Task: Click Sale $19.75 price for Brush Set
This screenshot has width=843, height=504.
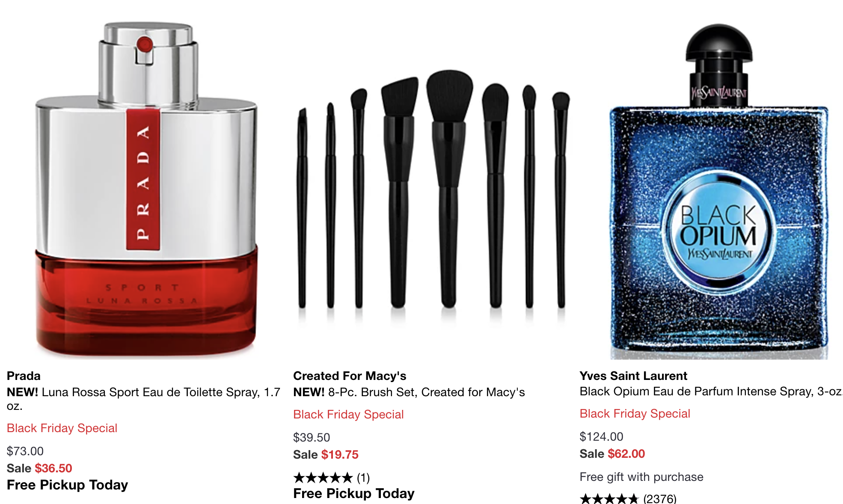Action: [326, 454]
